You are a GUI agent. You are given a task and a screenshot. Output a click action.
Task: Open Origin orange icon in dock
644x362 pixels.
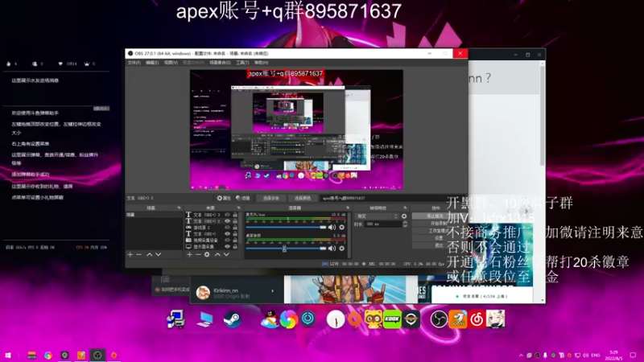pyautogui.click(x=354, y=319)
